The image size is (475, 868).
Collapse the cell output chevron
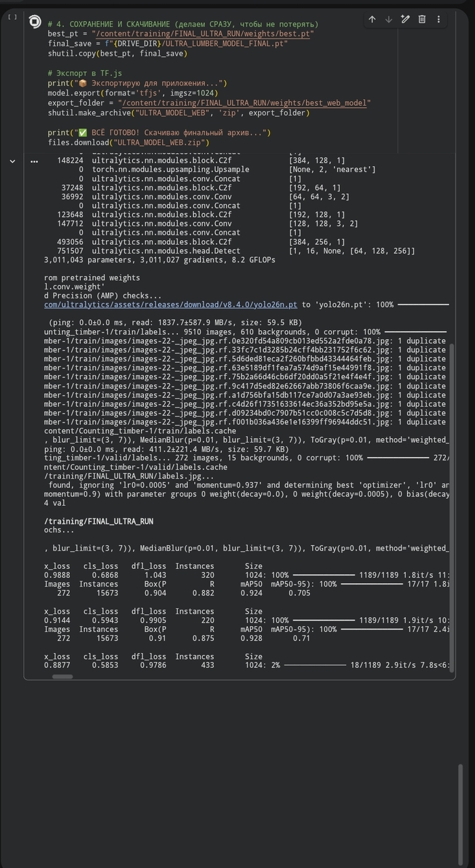(x=12, y=161)
